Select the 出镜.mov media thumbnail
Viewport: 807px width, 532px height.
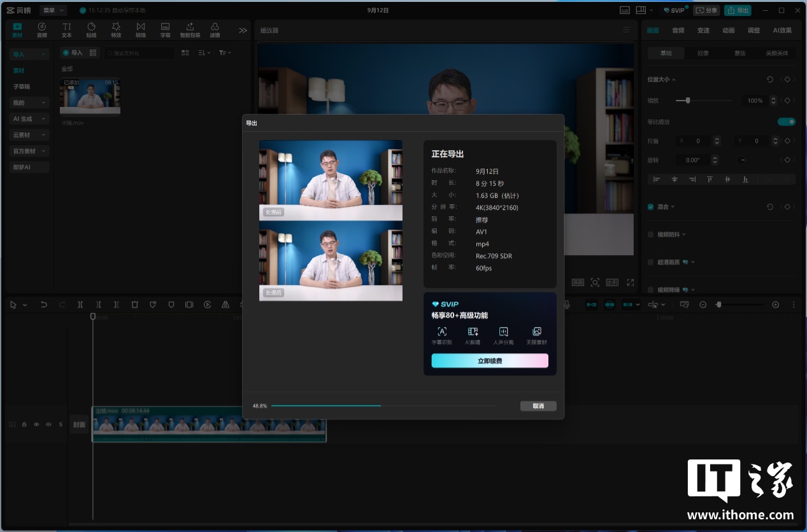tap(90, 96)
